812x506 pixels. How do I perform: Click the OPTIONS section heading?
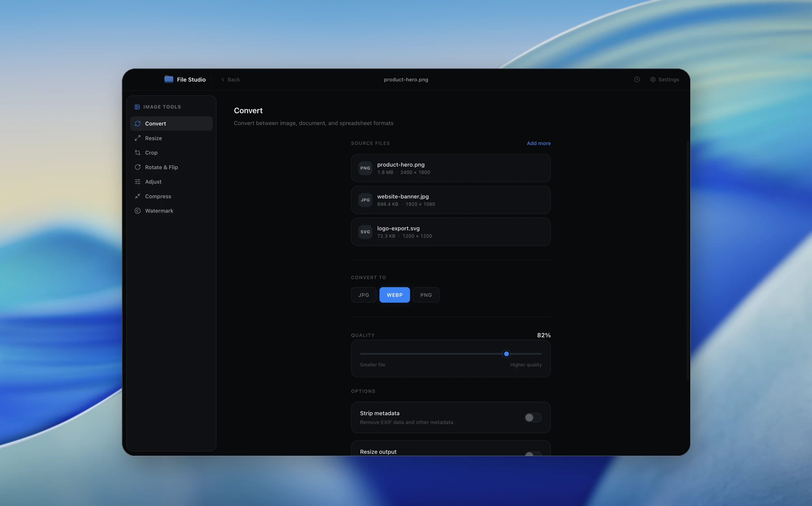point(363,391)
